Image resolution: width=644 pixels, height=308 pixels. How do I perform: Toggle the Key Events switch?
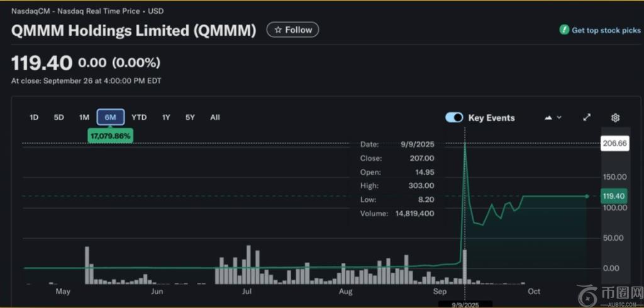(454, 118)
